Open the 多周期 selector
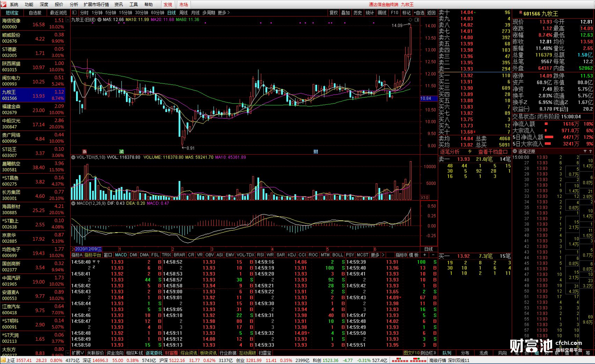This screenshot has width=595, height=364. (x=209, y=13)
